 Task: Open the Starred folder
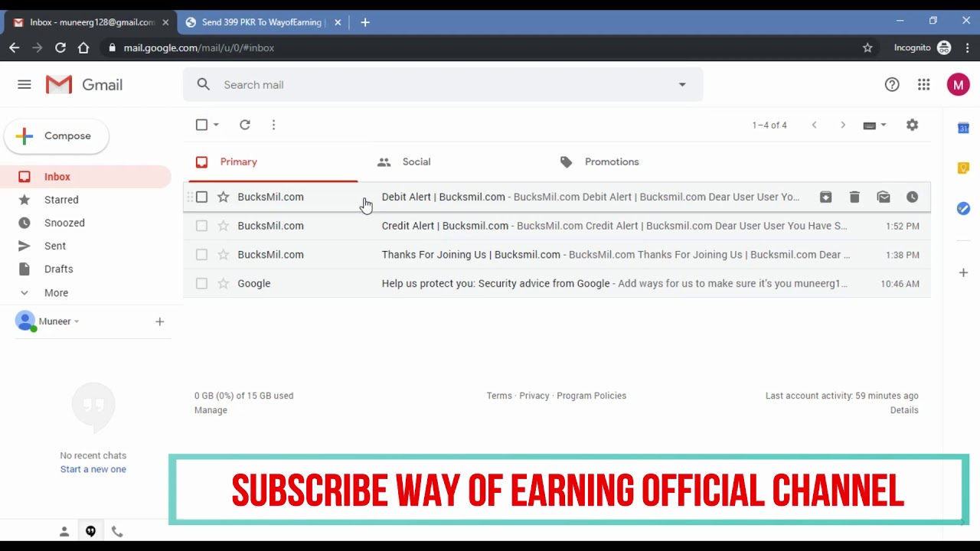[x=61, y=200]
